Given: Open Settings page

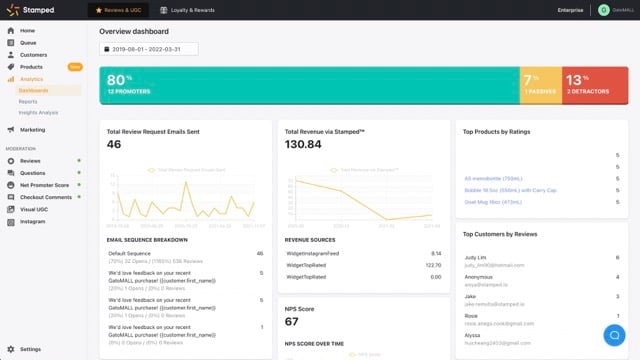Looking at the screenshot, I should pos(30,349).
